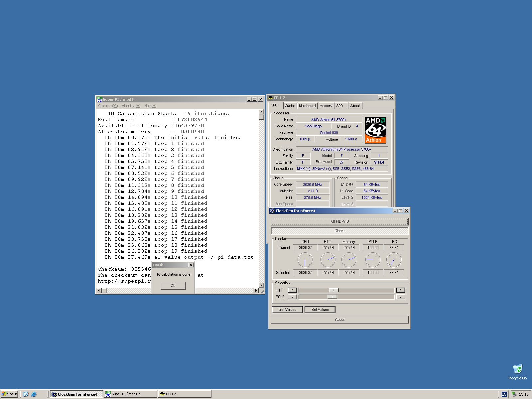Viewport: 532px width, 399px height.
Task: Click the AMD Athlon 64 logo in CPU-Z
Action: point(375,130)
